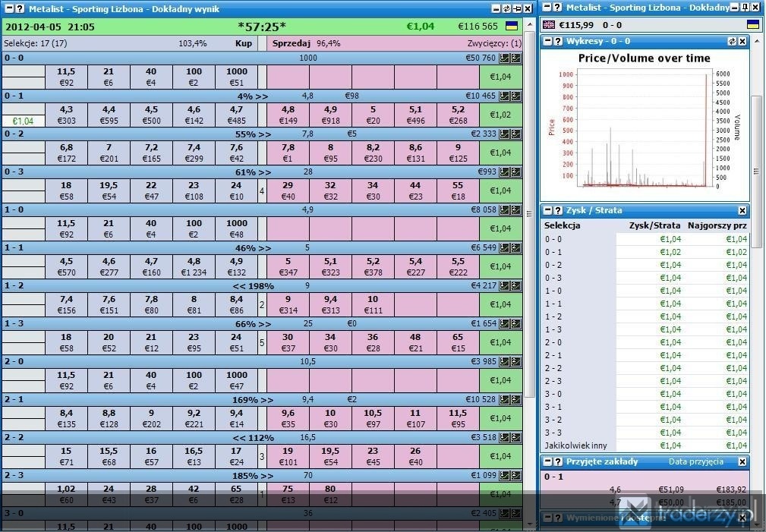Toggle pin on the right Metalist - Sporting window

(x=745, y=8)
